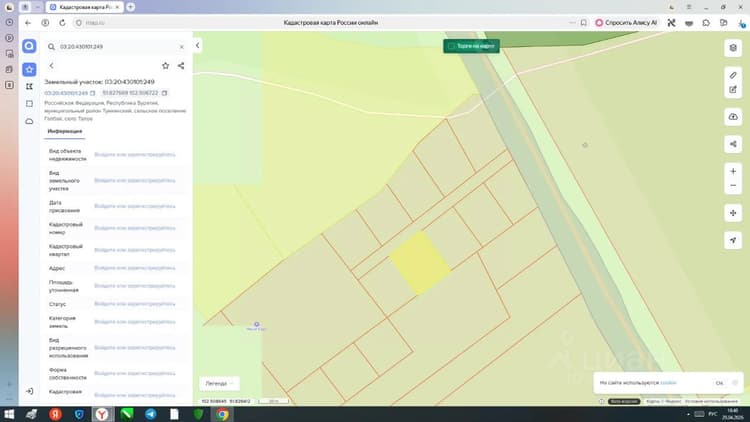Open the map layers panel
Viewport: 750px width, 422px height.
[x=733, y=48]
